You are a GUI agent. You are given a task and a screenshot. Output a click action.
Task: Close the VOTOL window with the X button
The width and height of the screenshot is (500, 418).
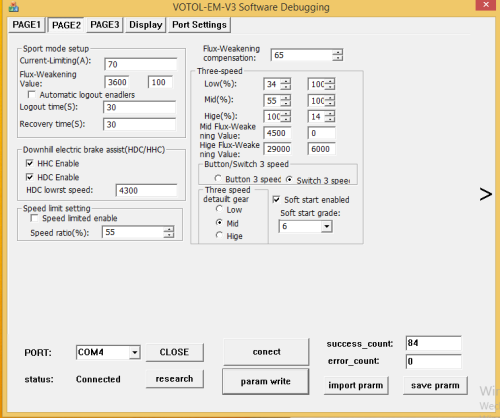(x=485, y=5)
